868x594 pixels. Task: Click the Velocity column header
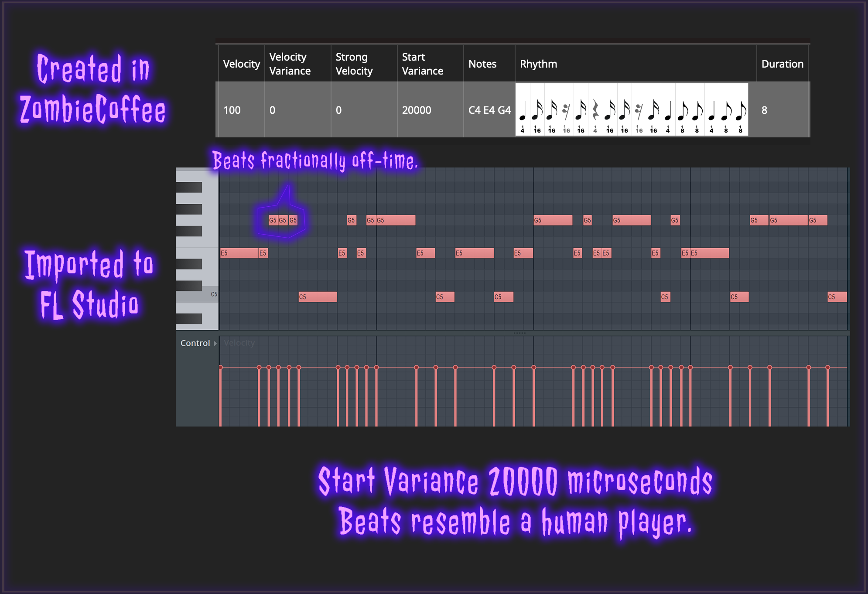click(241, 64)
